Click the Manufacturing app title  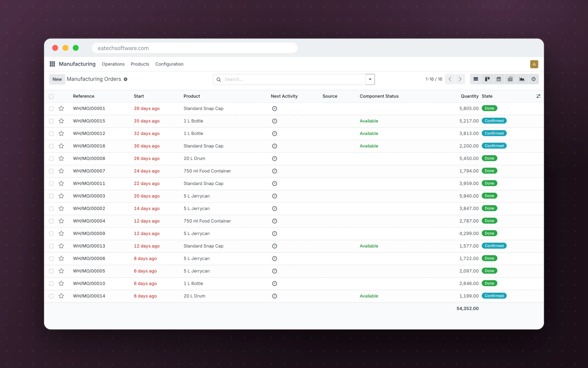(x=77, y=64)
